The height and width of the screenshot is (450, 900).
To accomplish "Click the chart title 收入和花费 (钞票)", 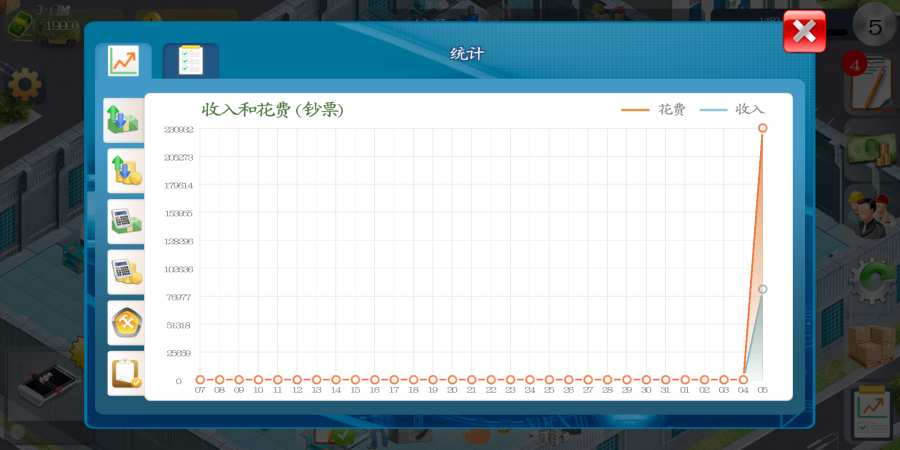I will pos(273,110).
